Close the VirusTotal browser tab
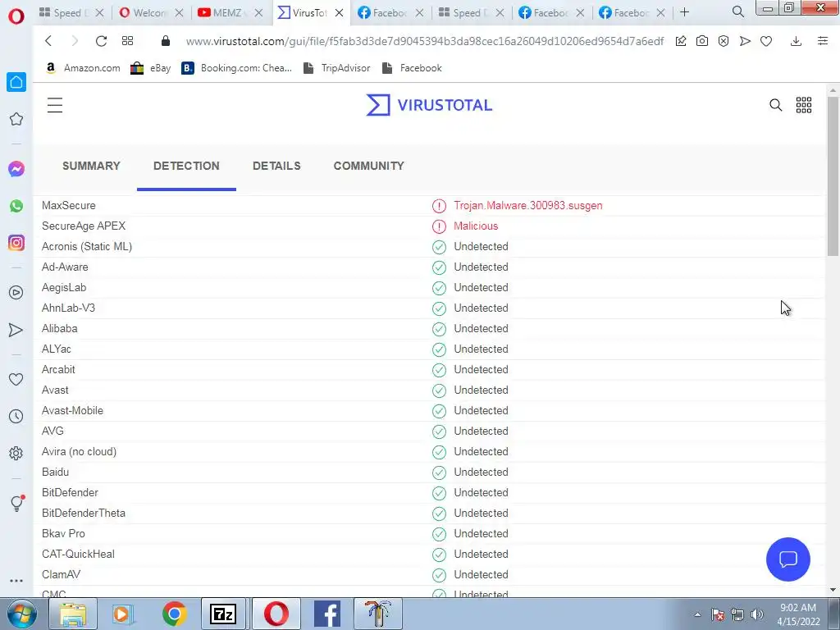Image resolution: width=840 pixels, height=630 pixels. pos(339,13)
